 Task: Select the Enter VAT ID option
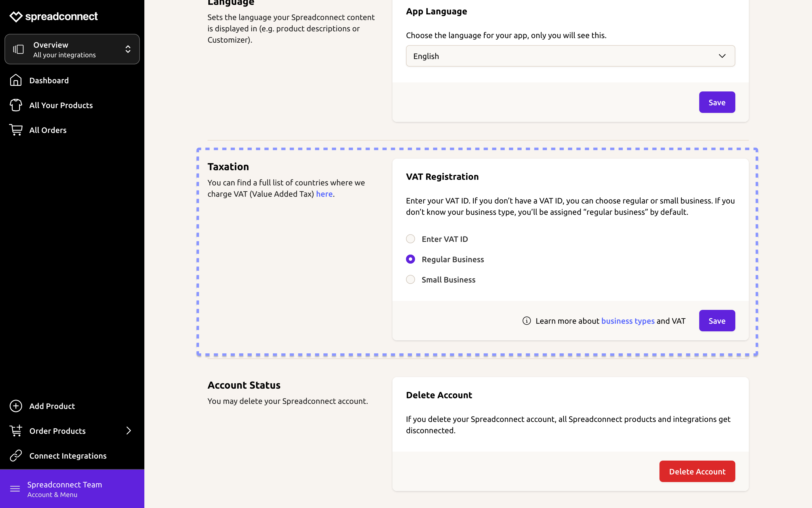410,239
